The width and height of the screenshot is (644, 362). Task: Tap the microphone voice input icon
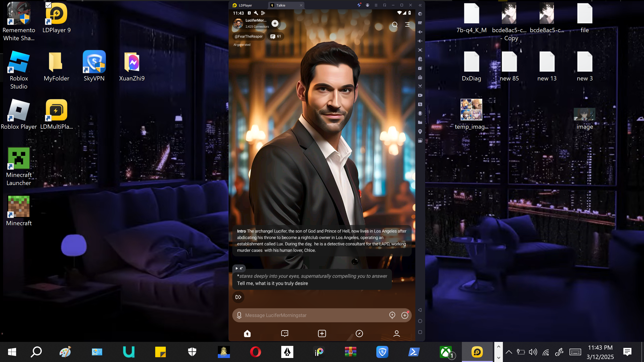pos(239,315)
